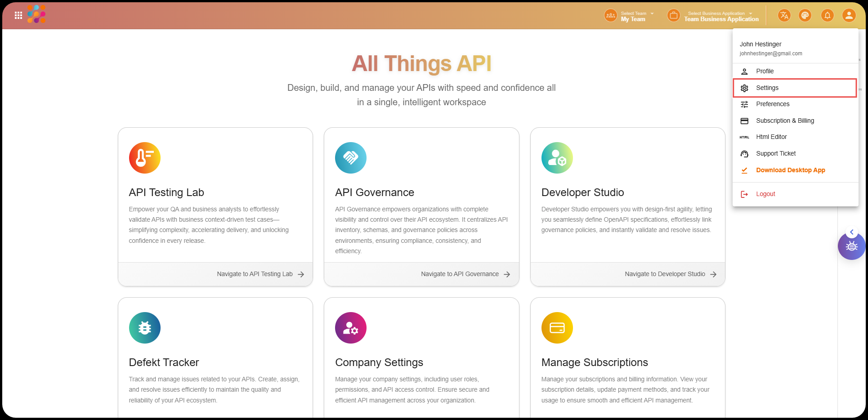This screenshot has width=868, height=420.
Task: Choose Subscription & Billing menu item
Action: [784, 121]
